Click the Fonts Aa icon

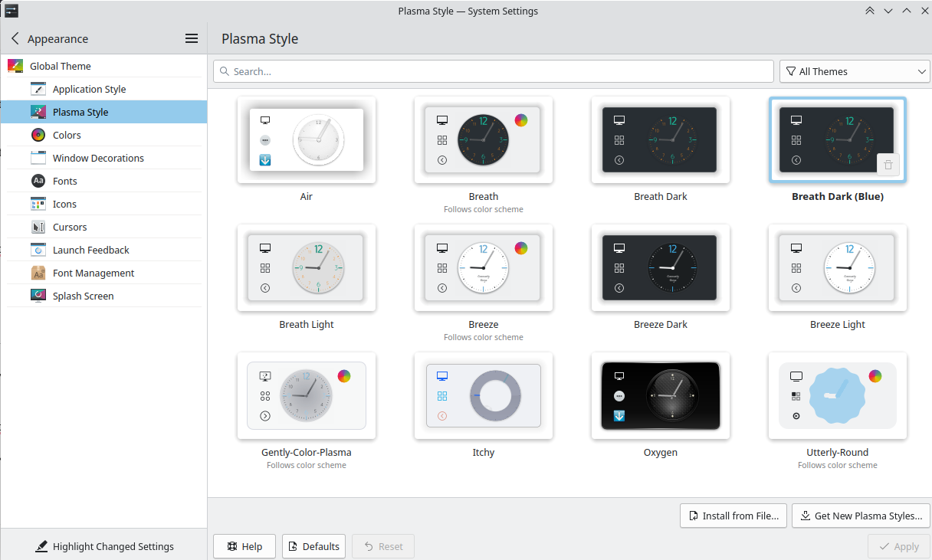(x=38, y=181)
